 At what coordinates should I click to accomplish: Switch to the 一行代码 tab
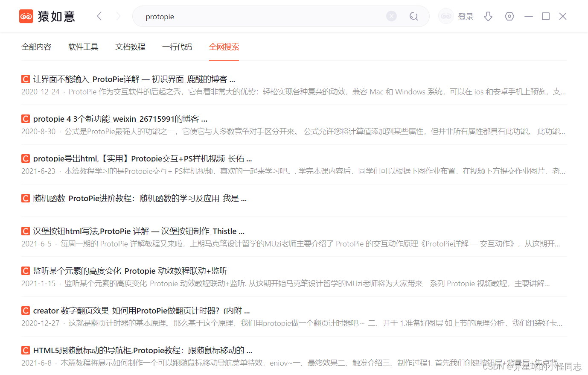coord(177,47)
